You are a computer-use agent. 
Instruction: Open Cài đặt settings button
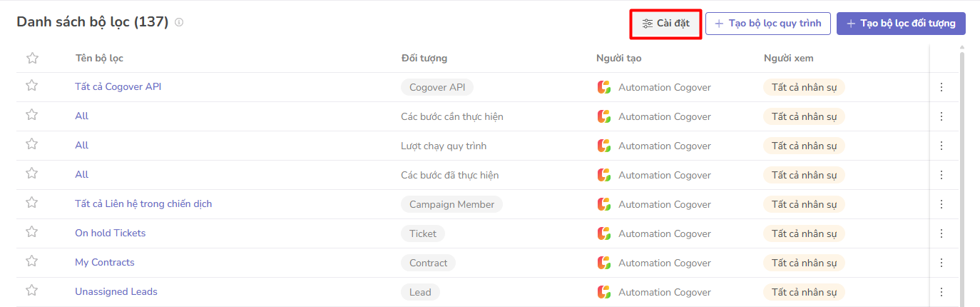665,24
